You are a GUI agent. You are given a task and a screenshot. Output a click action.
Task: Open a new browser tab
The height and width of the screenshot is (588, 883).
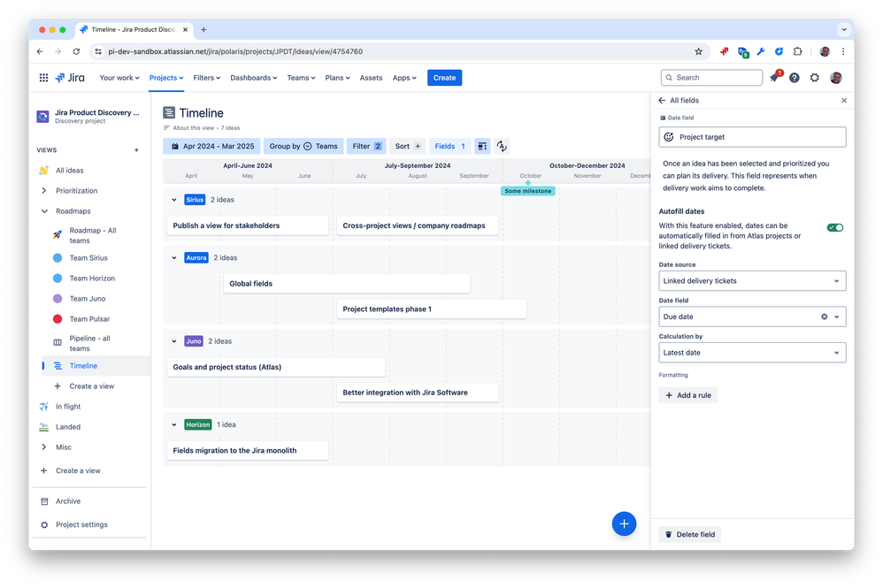click(x=203, y=29)
